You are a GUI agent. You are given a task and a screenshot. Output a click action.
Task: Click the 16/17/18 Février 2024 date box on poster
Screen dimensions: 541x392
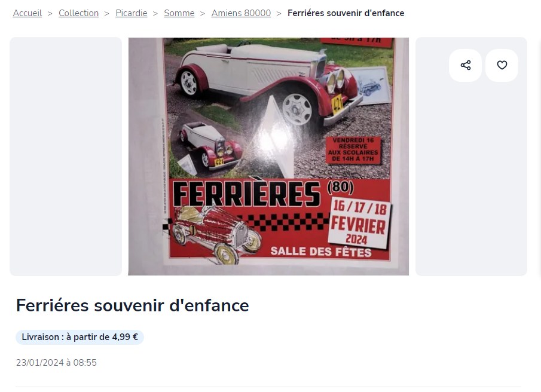tap(359, 222)
